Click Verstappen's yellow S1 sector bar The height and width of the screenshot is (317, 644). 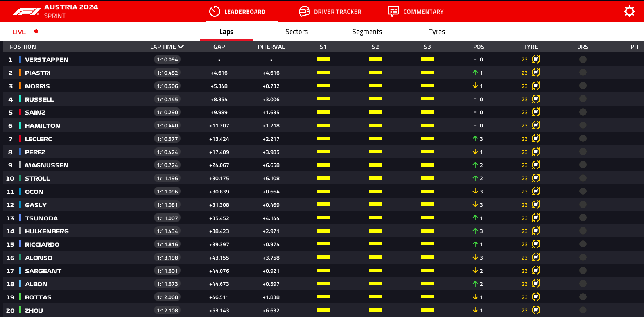(323, 59)
